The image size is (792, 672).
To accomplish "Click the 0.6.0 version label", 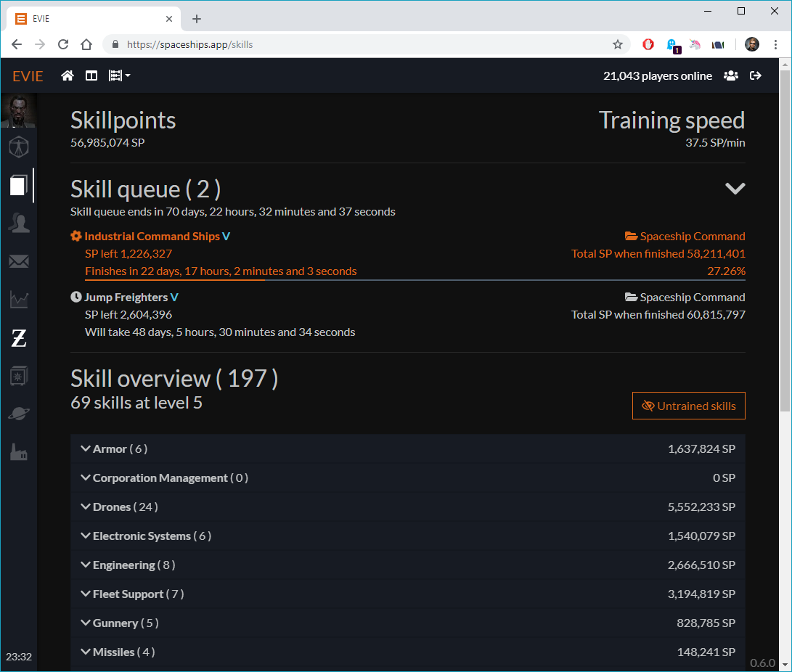I will tap(762, 663).
